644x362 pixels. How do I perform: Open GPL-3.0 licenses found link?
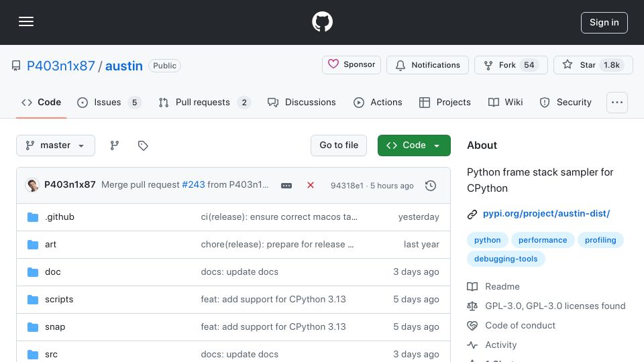click(546, 306)
